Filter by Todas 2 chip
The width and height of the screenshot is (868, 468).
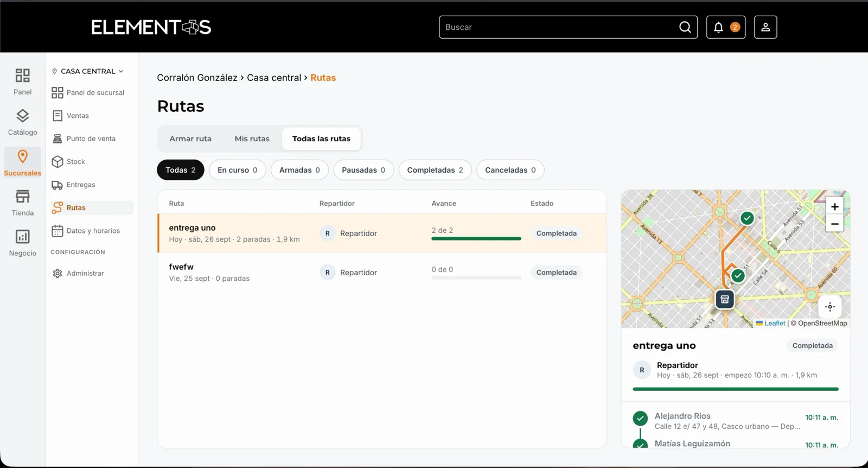click(x=181, y=170)
